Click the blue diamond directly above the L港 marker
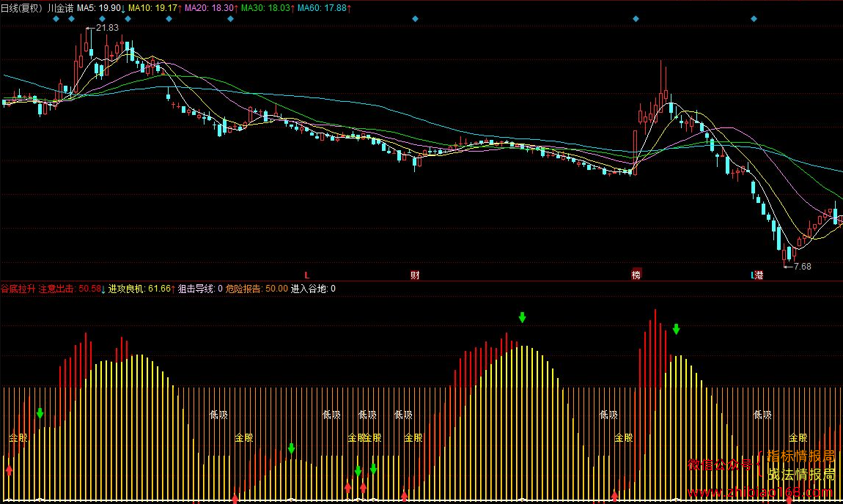Viewport: 843px width, 504px height. point(754,19)
